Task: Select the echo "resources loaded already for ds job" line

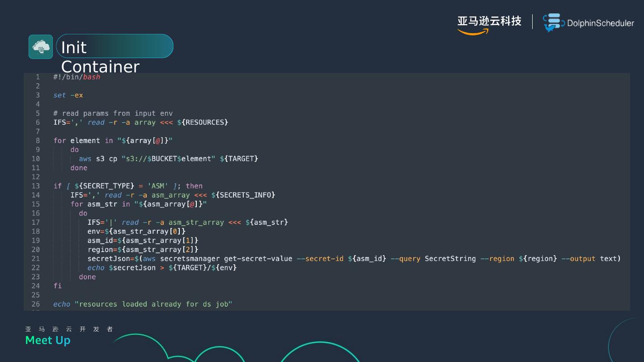Action: (x=143, y=304)
